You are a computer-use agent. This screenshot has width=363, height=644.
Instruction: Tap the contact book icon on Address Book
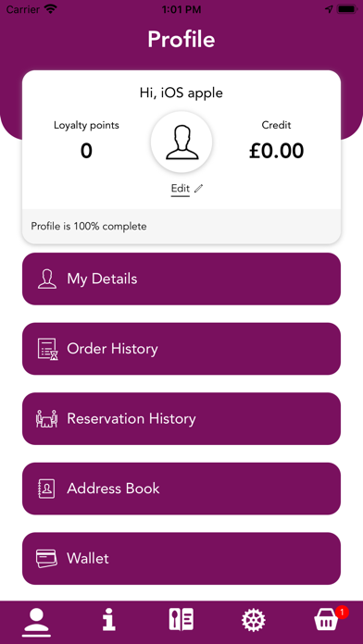click(x=46, y=489)
